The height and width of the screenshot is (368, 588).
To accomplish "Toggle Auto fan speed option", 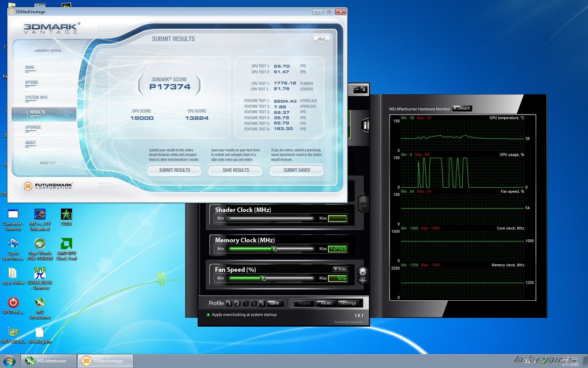I will pyautogui.click(x=340, y=269).
